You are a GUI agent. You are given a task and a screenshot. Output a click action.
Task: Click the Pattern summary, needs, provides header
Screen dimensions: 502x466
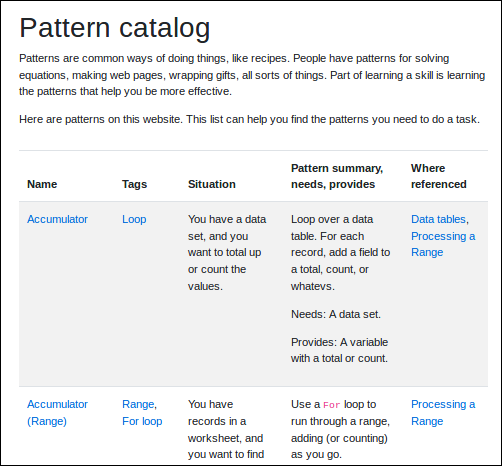[x=337, y=176]
